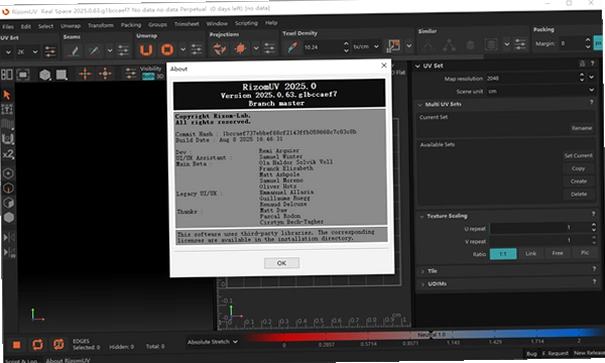
Task: Open the Unwrap options sliders icon
Action: pyautogui.click(x=196, y=49)
